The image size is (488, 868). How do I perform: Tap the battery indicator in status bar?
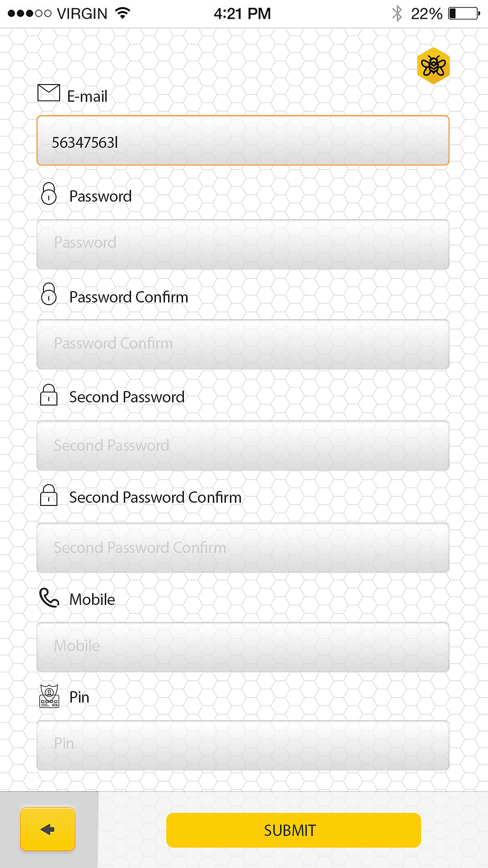pos(464,14)
